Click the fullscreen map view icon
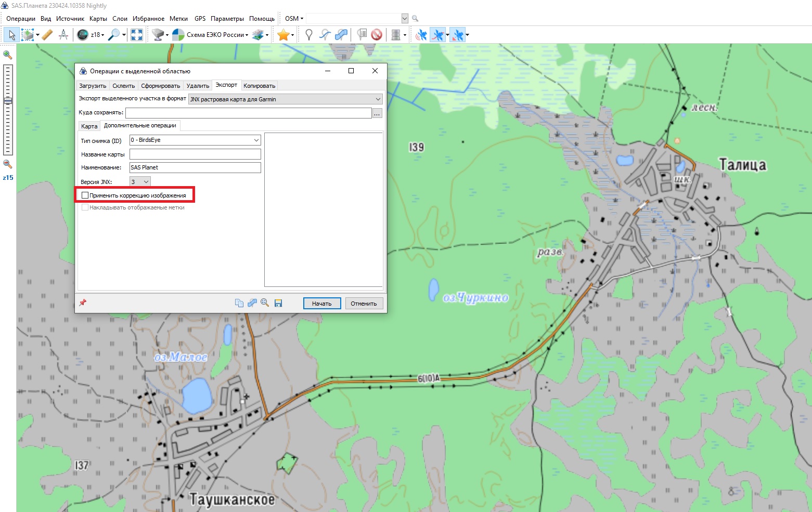 [137, 35]
